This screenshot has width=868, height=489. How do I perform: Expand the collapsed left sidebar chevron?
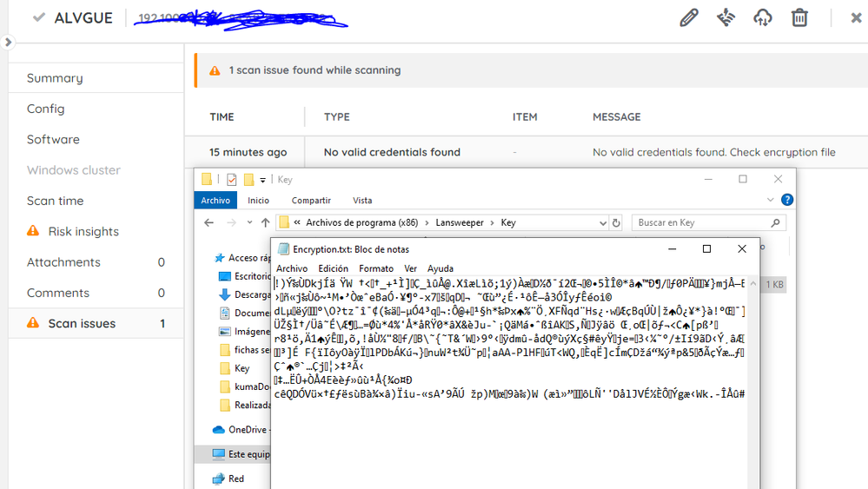(8, 42)
